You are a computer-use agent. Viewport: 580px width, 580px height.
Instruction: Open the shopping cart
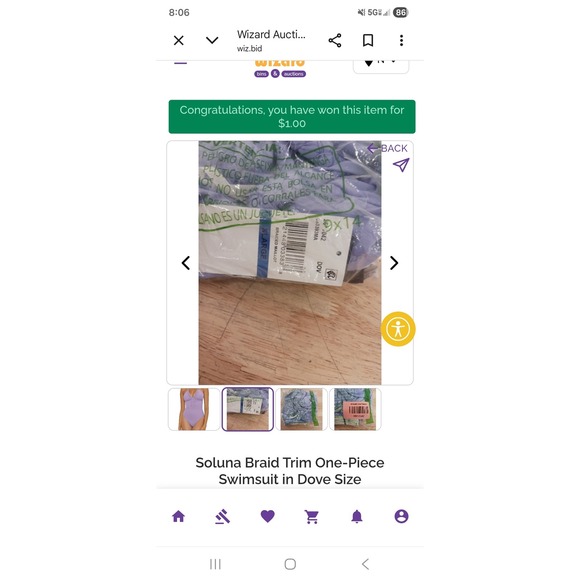click(312, 517)
